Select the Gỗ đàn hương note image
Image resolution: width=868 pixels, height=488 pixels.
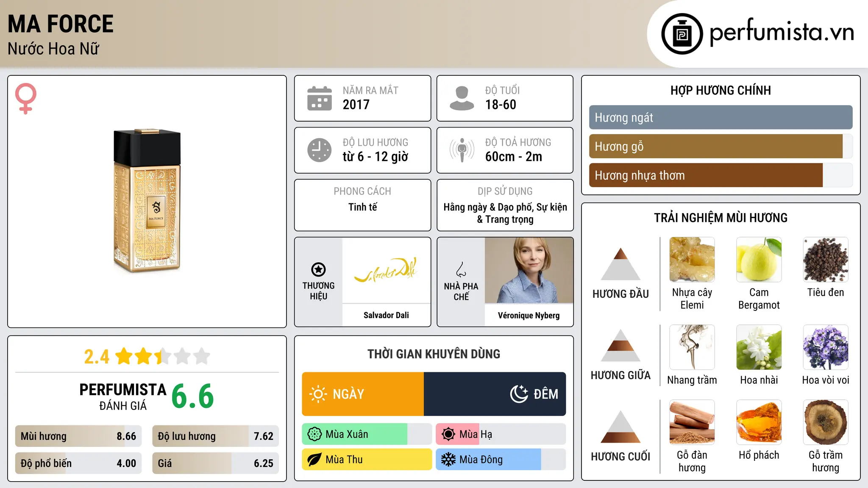tap(692, 422)
